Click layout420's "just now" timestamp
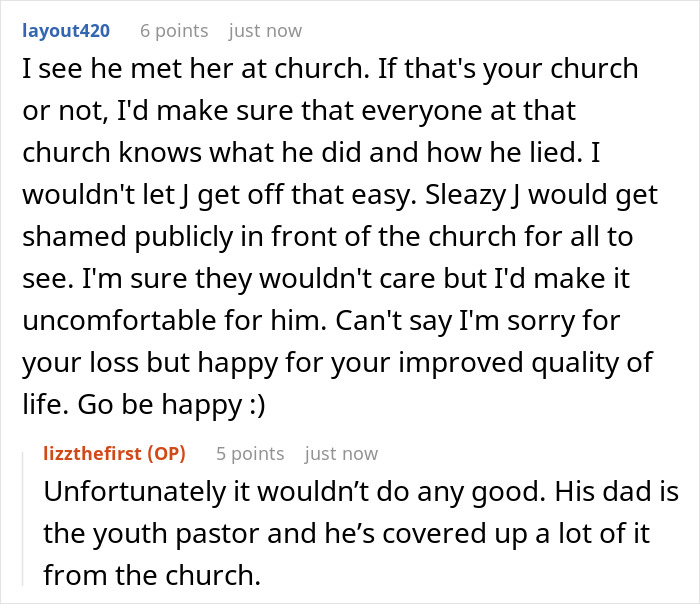The image size is (700, 604). pos(265,31)
